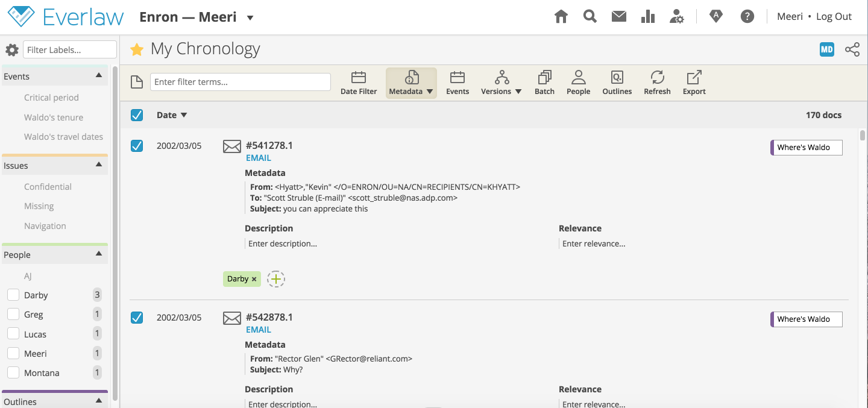Collapse the Events label section
Image resolution: width=868 pixels, height=408 pixels.
coord(99,76)
